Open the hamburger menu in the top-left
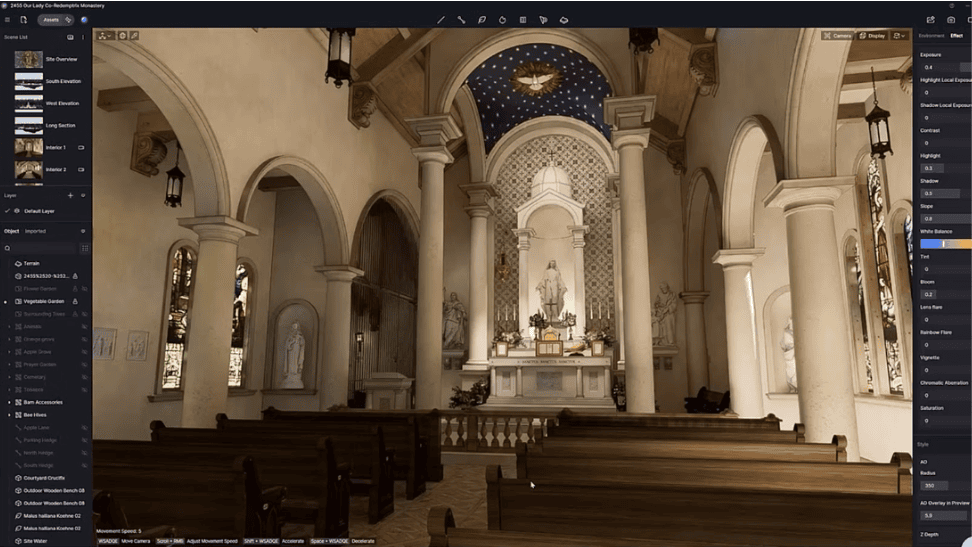The image size is (972, 547). 8,19
